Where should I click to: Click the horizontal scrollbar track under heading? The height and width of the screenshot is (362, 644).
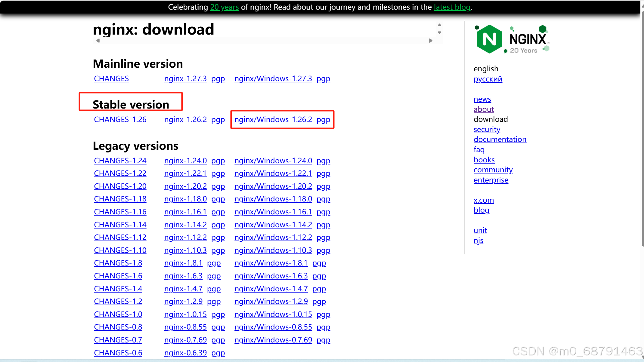pos(264,41)
